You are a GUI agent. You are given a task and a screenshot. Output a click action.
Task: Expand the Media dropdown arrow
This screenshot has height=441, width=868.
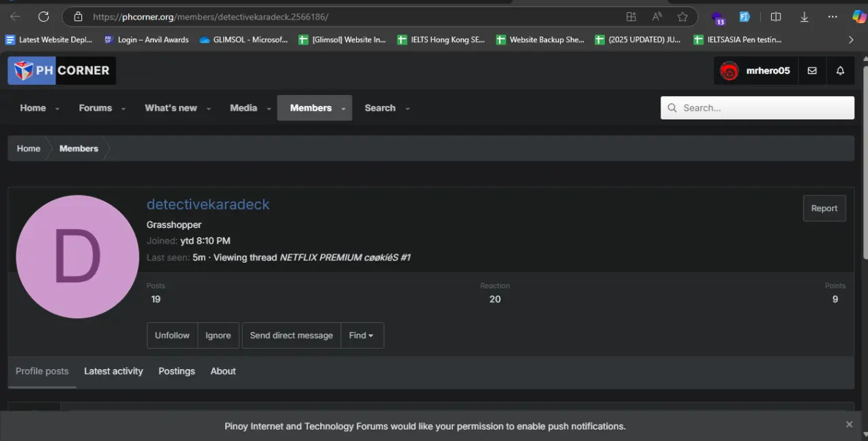click(x=269, y=109)
